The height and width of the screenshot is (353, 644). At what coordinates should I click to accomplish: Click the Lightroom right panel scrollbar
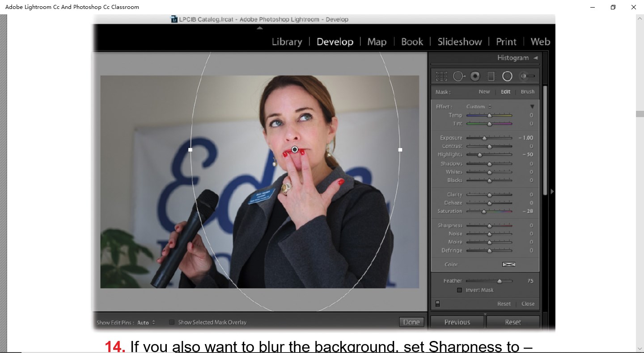coord(545,140)
